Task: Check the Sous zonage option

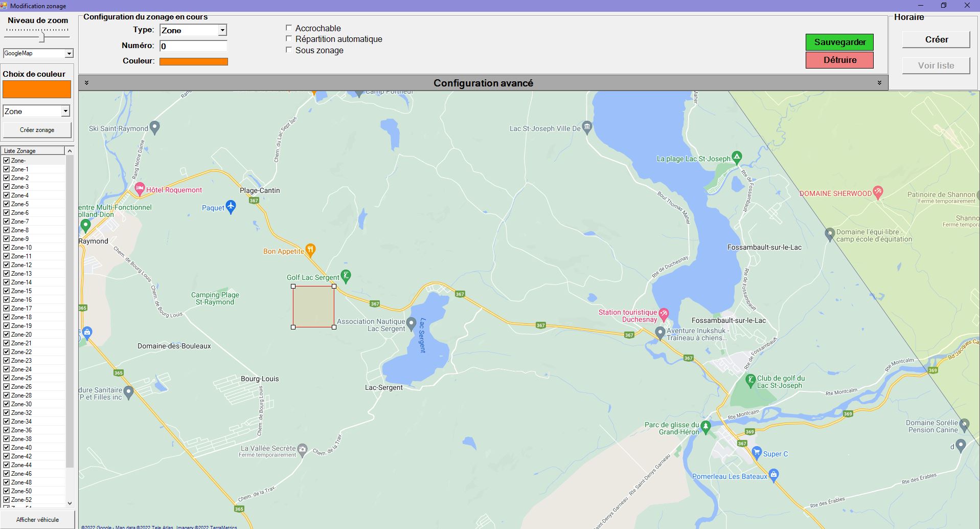Action: [x=289, y=50]
